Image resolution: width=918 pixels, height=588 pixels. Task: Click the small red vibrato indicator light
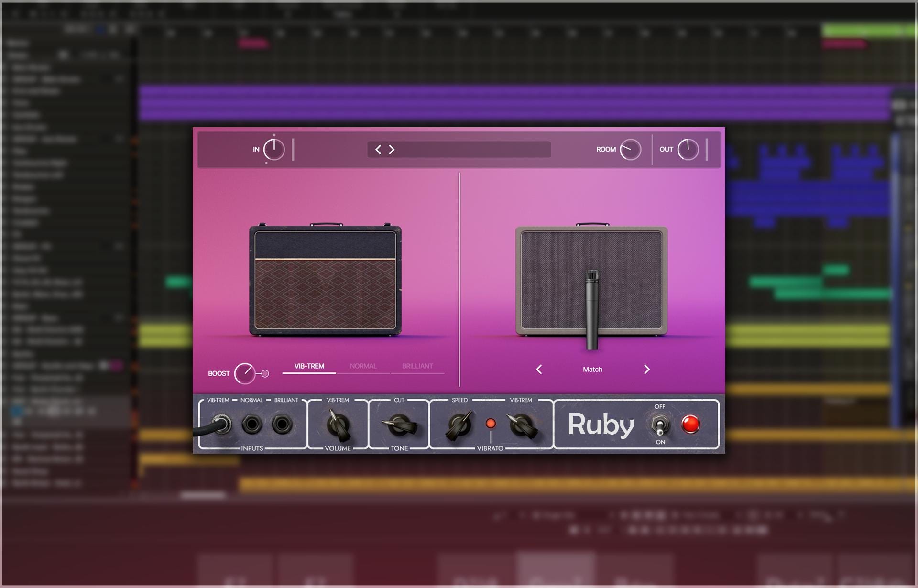pos(491,424)
